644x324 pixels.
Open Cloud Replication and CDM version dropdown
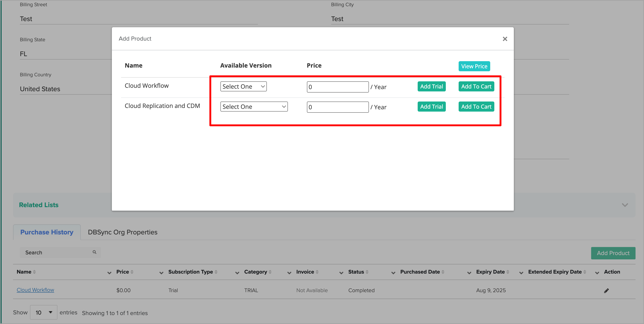(254, 107)
